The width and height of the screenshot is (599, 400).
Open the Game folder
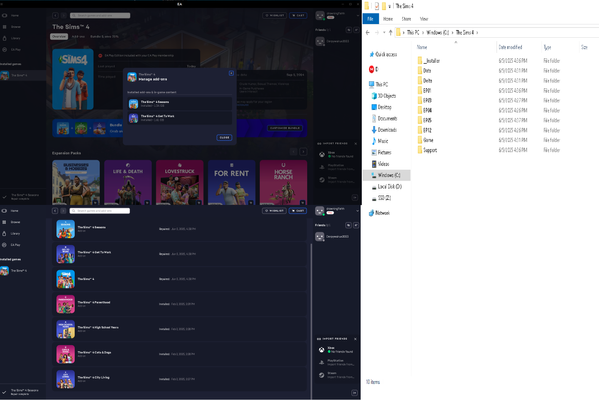pyautogui.click(x=428, y=140)
